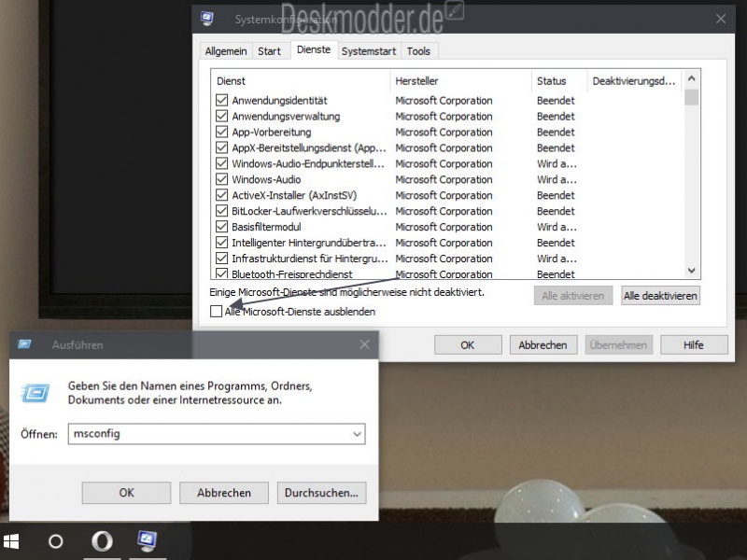Click the Windows Start button
This screenshot has width=747, height=560.
[12, 541]
